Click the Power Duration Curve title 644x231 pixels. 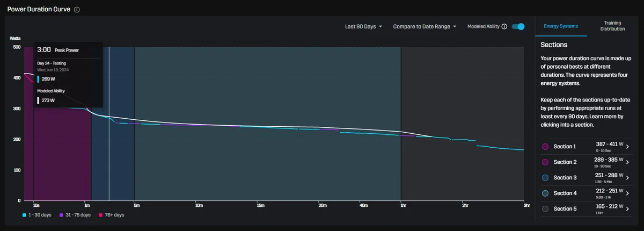coord(39,10)
